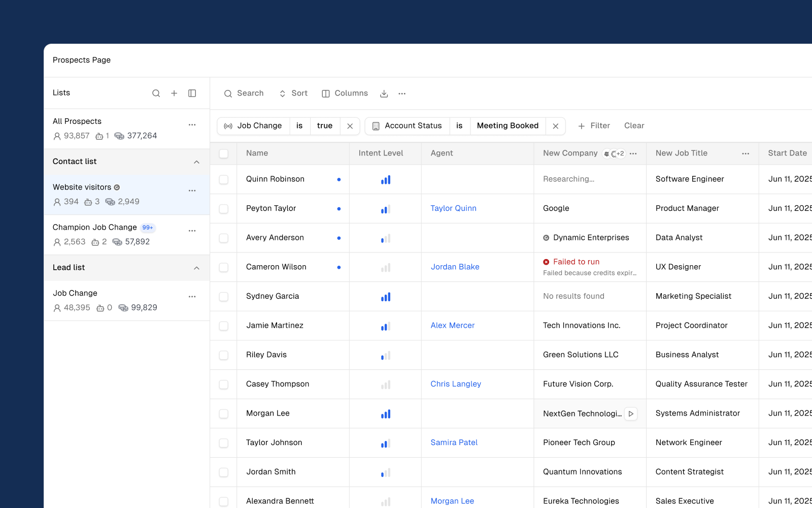Screen dimensions: 812x508
Task: Click the Search field in toolbar
Action: 244,93
